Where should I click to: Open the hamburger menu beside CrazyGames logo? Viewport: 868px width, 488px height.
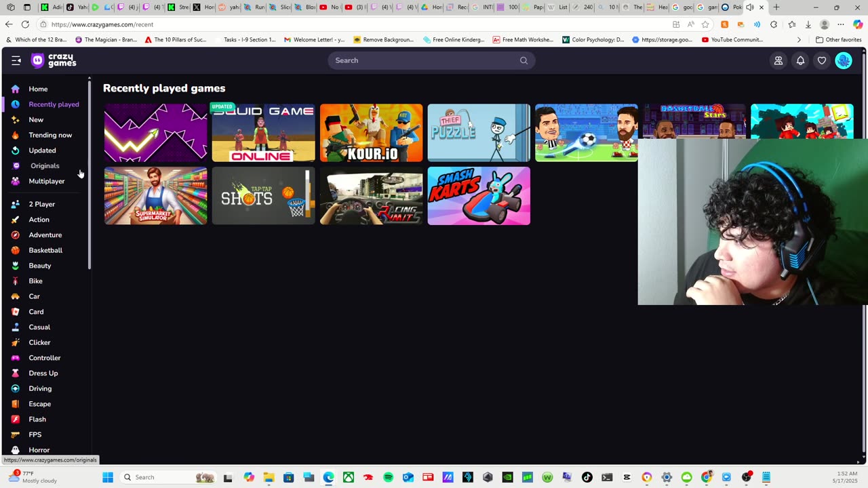point(16,60)
